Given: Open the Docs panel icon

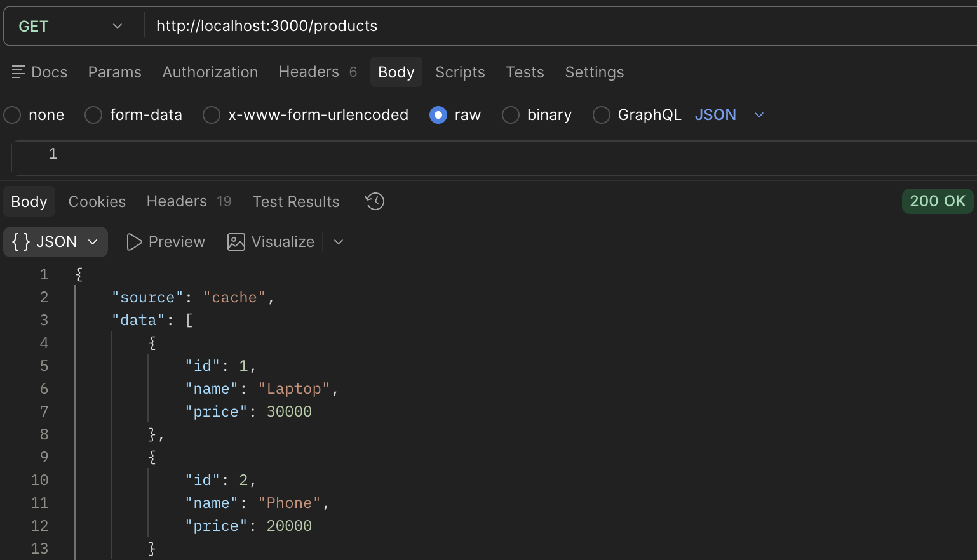Looking at the screenshot, I should coord(18,72).
